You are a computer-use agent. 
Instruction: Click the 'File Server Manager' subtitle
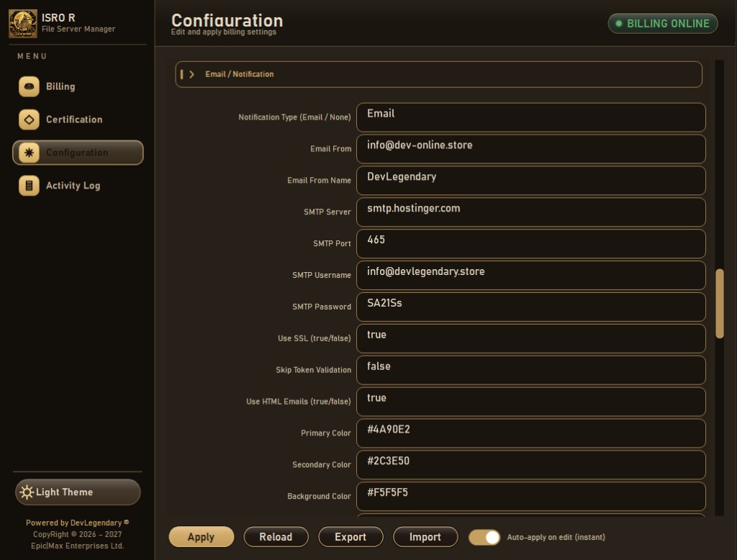78,30
